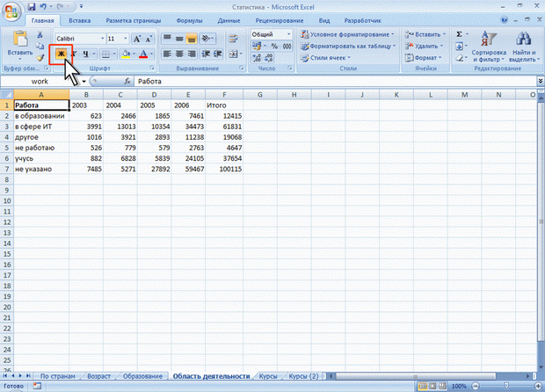
Task: Click the Office button logo
Action: [11, 11]
